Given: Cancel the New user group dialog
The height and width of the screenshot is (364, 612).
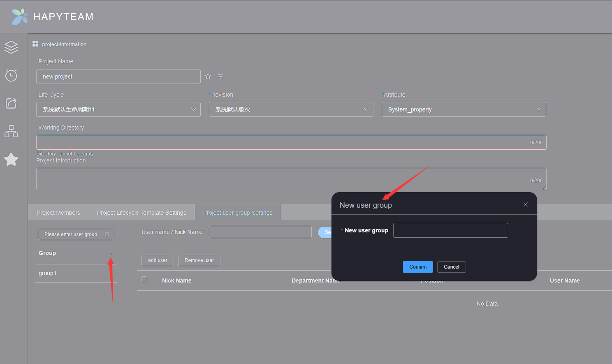Looking at the screenshot, I should 452,267.
